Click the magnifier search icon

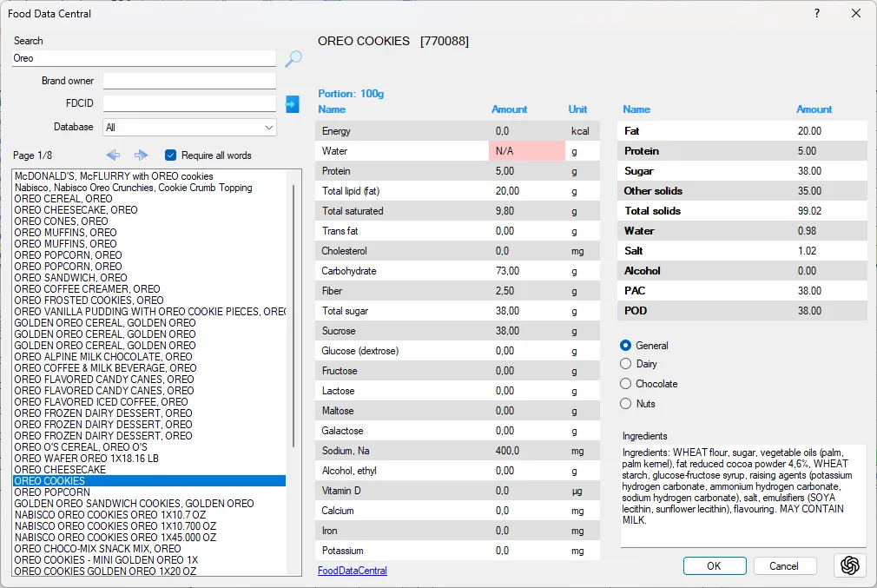[293, 58]
